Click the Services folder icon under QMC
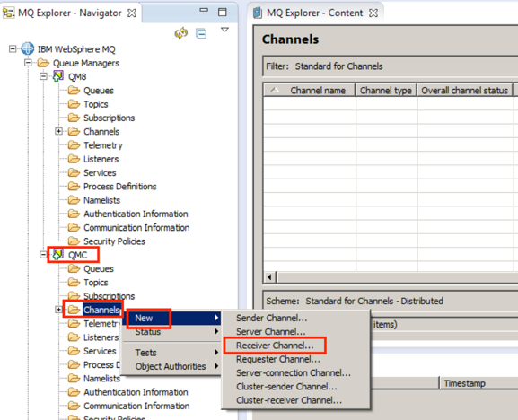Viewport: 518px width, 420px height. (74, 351)
